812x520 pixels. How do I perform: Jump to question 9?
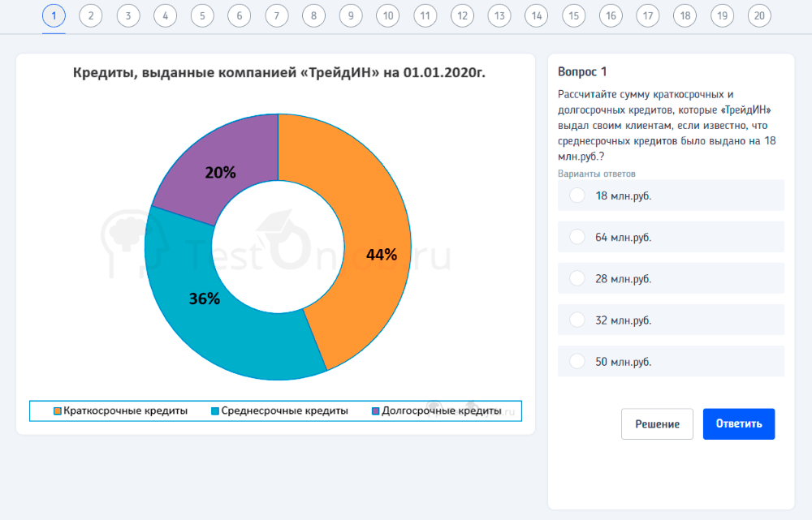pyautogui.click(x=351, y=15)
